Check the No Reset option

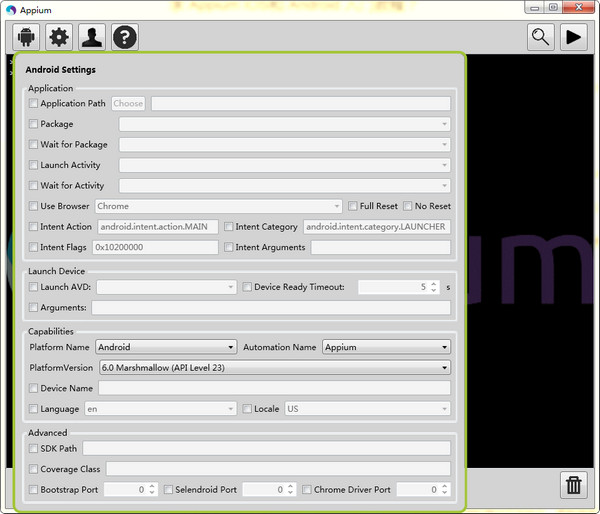[408, 206]
